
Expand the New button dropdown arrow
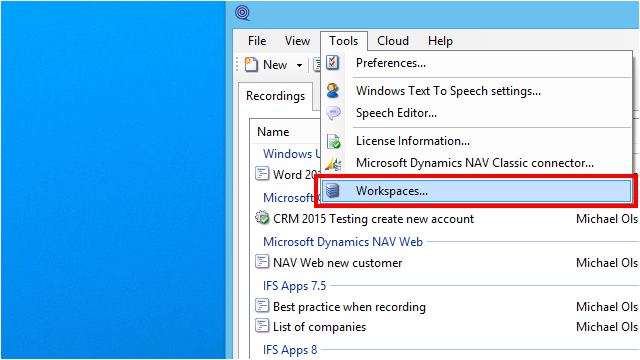click(299, 65)
